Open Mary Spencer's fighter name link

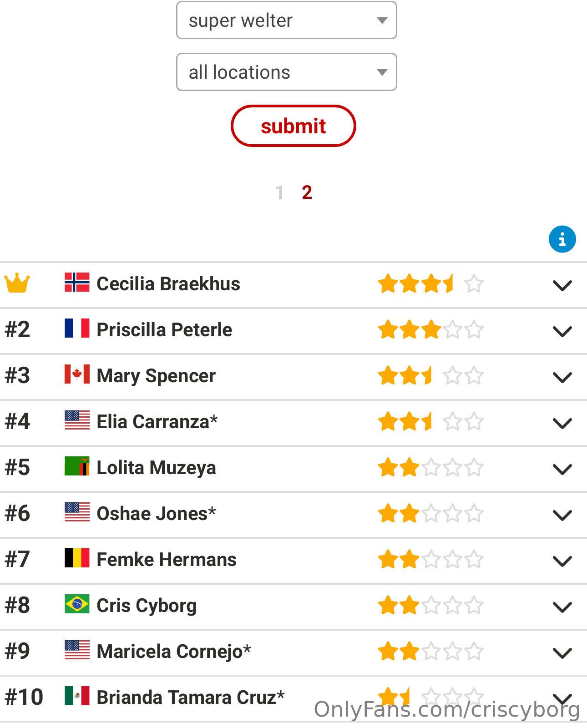pyautogui.click(x=156, y=376)
